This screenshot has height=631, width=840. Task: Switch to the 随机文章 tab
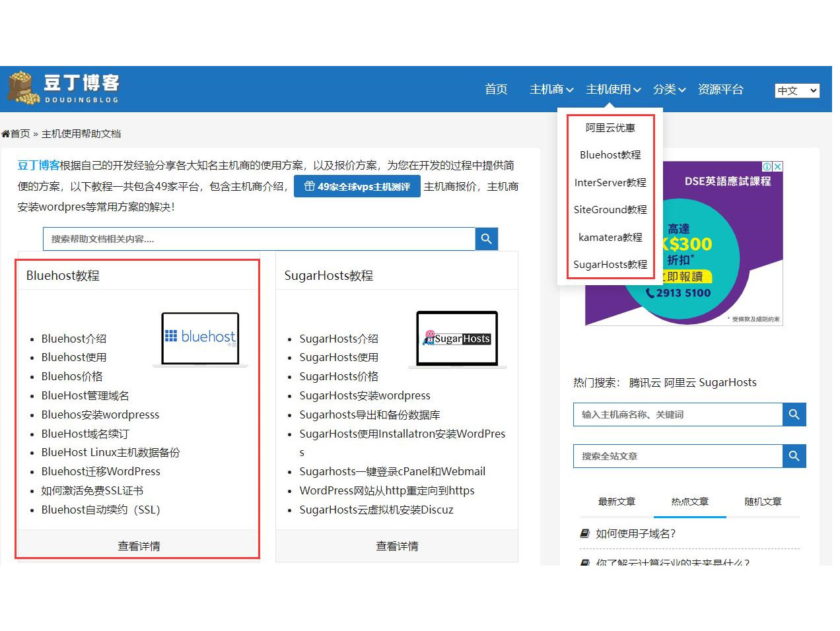(763, 502)
